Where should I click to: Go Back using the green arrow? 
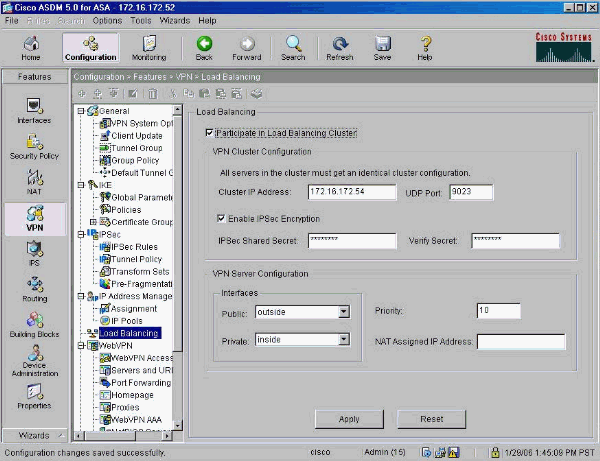[x=204, y=48]
